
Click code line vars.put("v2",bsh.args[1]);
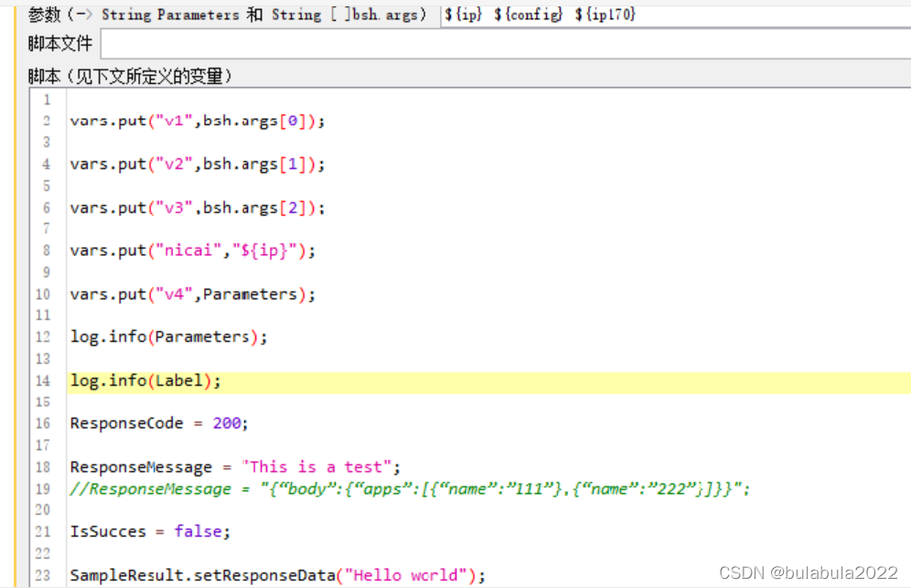pos(198,165)
